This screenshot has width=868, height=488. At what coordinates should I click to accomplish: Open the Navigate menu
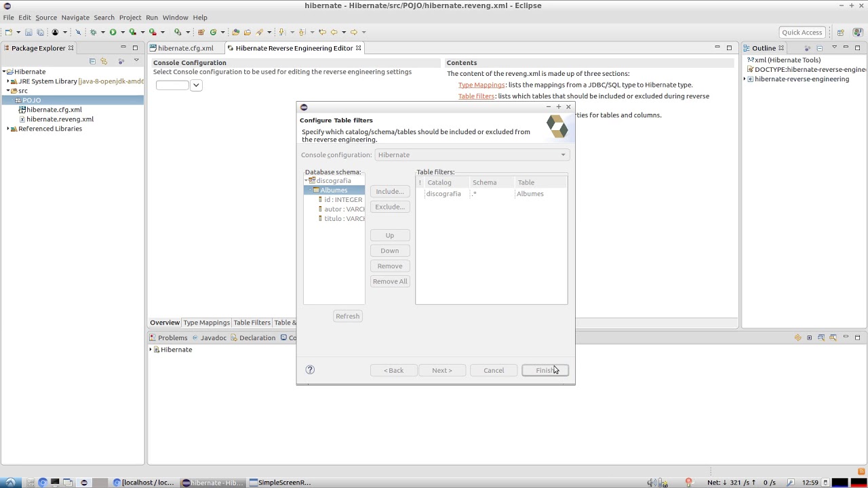tap(75, 17)
